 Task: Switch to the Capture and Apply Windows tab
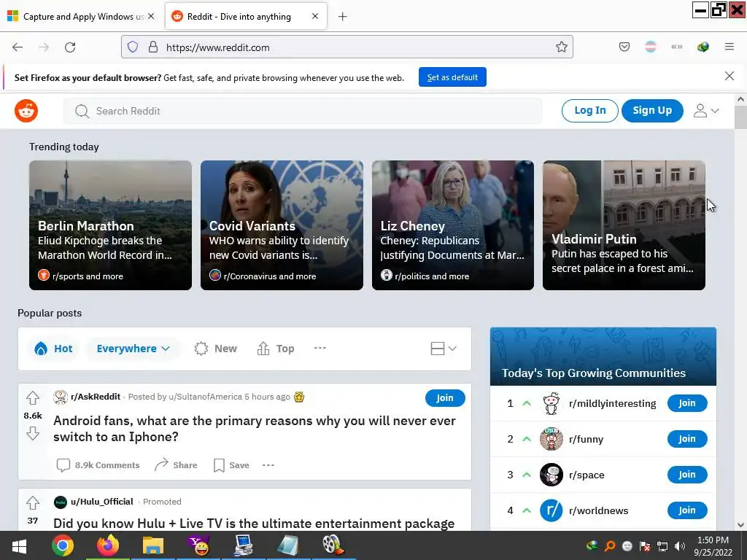coord(81,17)
